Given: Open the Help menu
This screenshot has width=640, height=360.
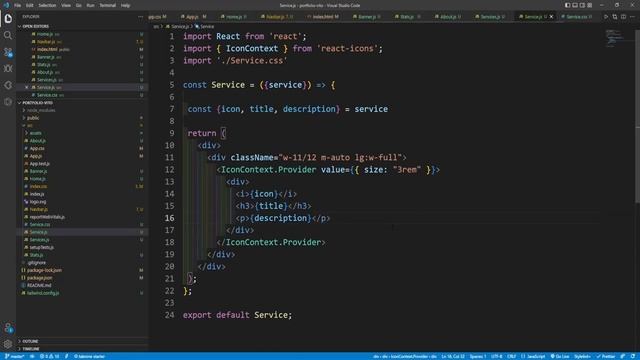Looking at the screenshot, I should click(x=125, y=5).
